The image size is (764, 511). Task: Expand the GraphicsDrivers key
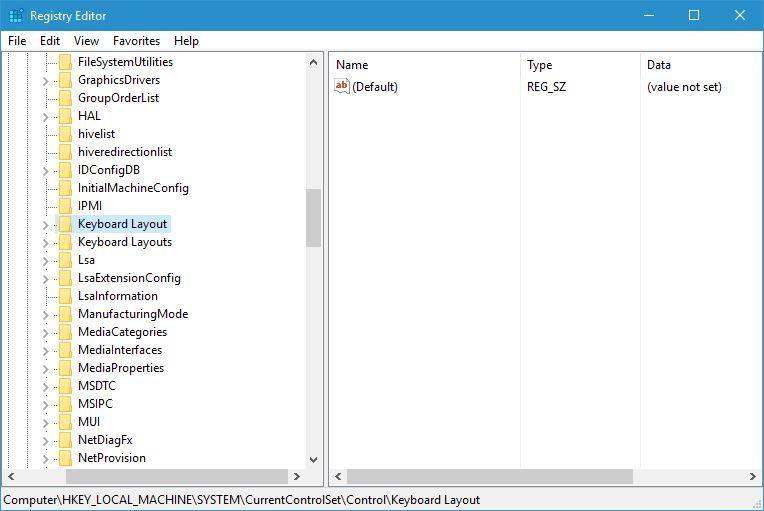click(x=45, y=81)
